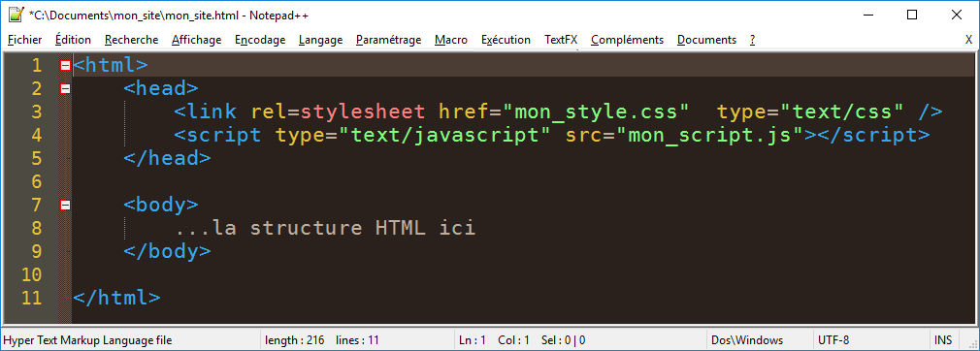Open the Fichier menu
The image size is (980, 351).
[25, 40]
